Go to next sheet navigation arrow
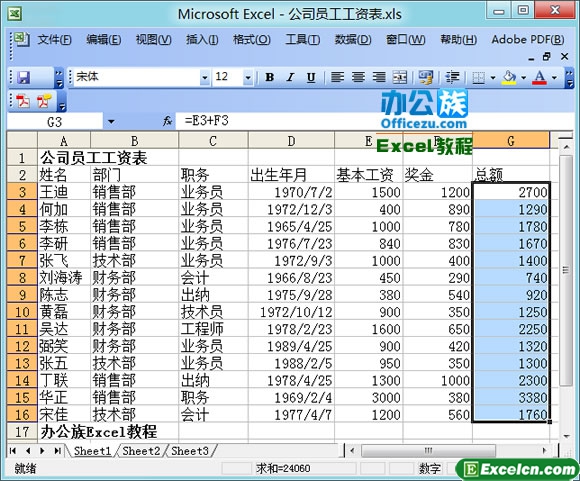Image resolution: width=580 pixels, height=481 pixels. [43, 451]
